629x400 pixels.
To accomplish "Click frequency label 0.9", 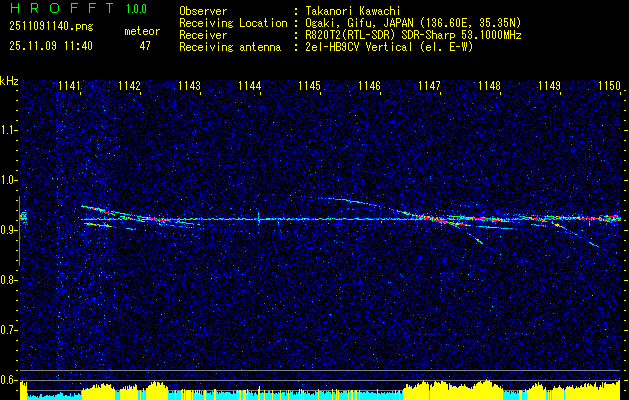I will click(8, 230).
